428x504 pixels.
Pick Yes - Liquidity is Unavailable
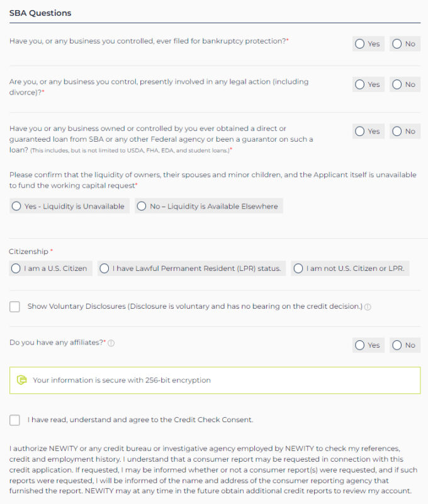[69, 206]
